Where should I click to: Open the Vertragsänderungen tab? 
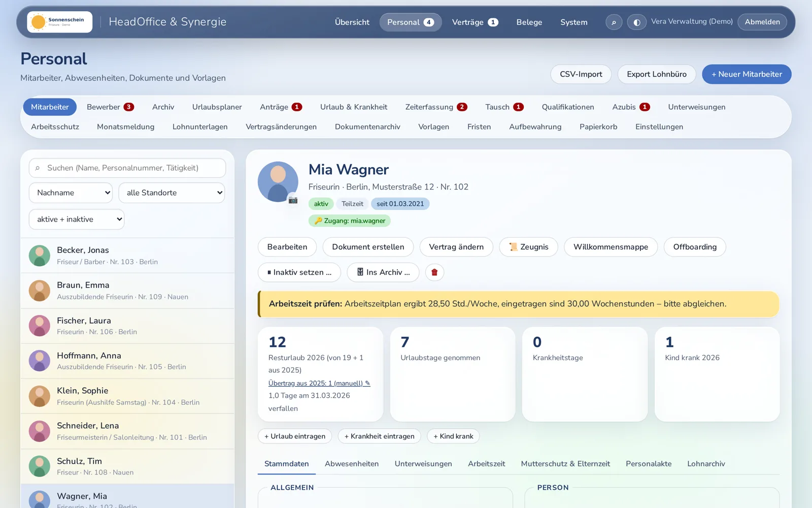pyautogui.click(x=281, y=127)
